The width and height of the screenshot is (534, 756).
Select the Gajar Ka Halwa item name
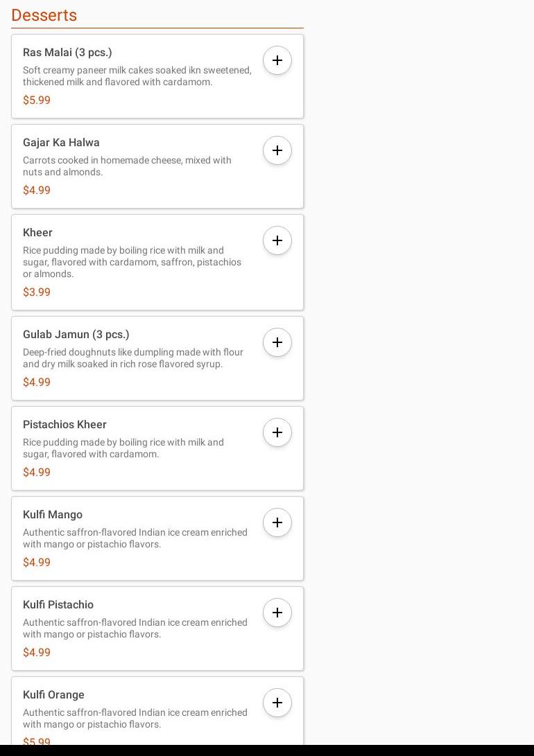pos(61,143)
